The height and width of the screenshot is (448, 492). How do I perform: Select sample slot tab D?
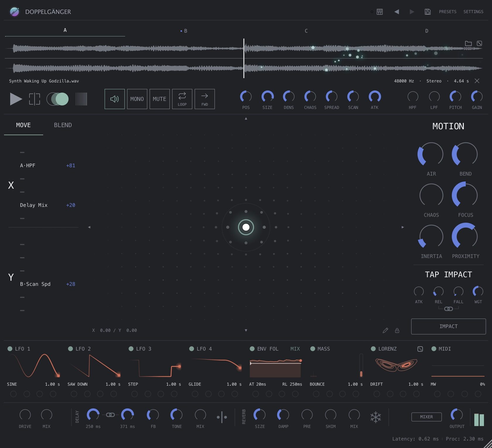pos(427,31)
